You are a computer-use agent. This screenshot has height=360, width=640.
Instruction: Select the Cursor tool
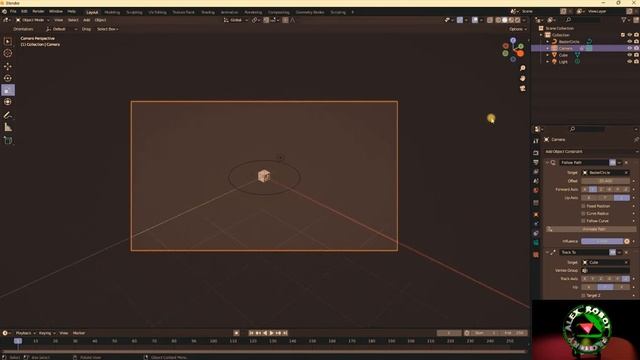pos(8,53)
